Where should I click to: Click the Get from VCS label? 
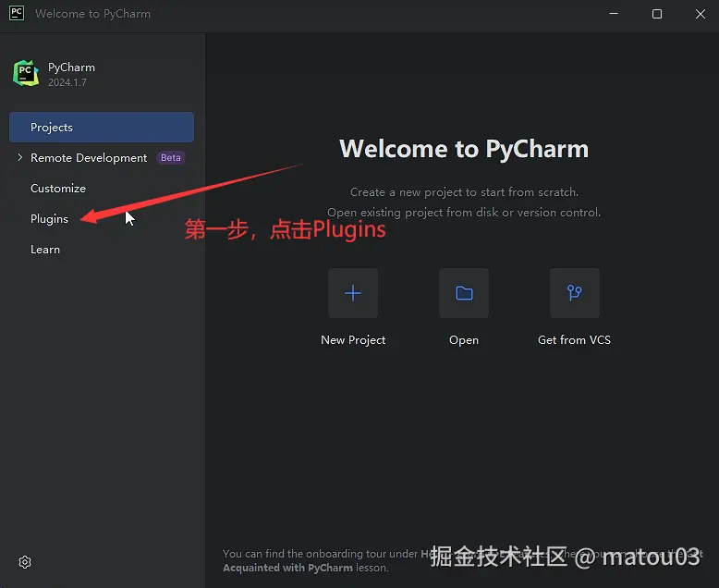tap(574, 340)
